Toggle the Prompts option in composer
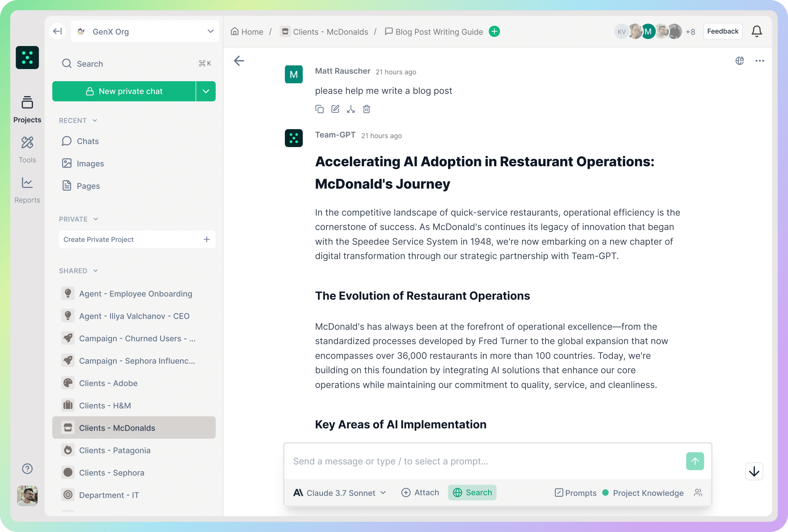The image size is (788, 532). click(x=575, y=493)
